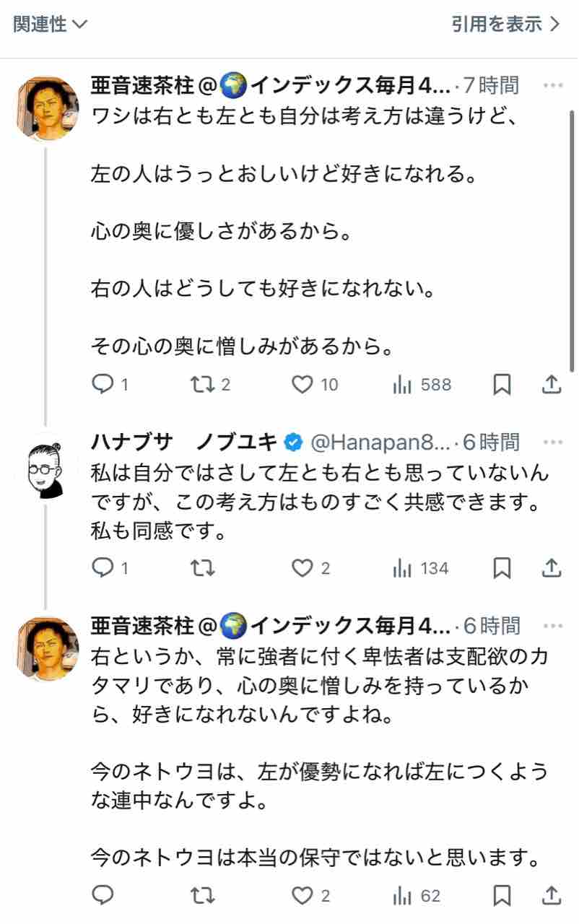Open ハナブサ ノブユキ profile avatar
This screenshot has width=579, height=924.
click(47, 468)
